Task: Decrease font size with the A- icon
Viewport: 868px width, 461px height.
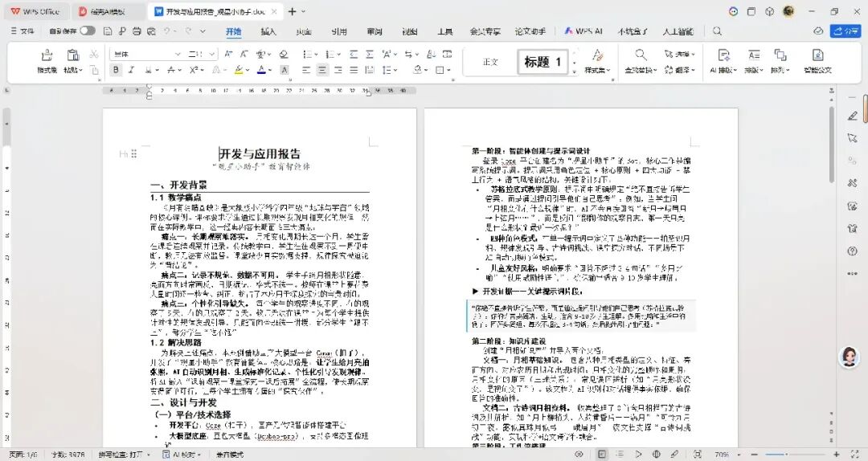Action: click(244, 55)
